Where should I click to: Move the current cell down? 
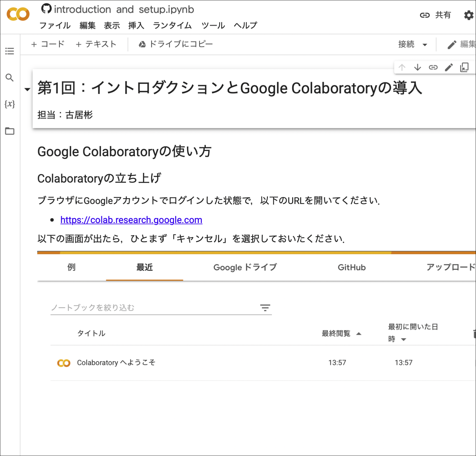tap(418, 67)
